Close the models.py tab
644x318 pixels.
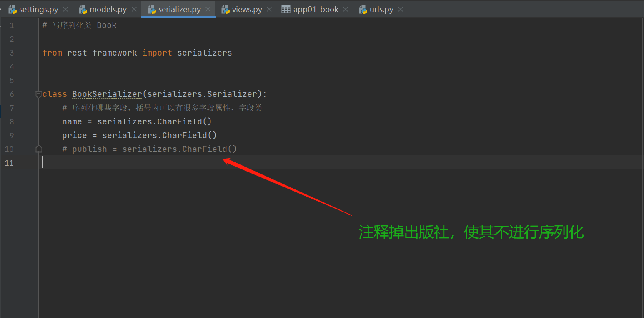tap(134, 9)
